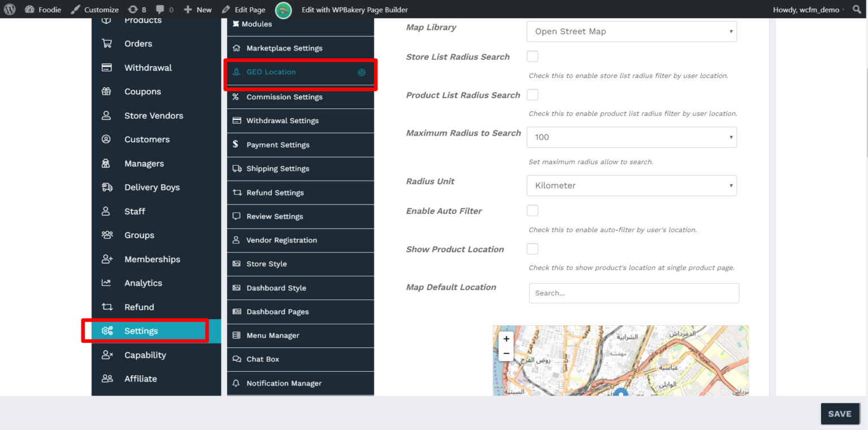The width and height of the screenshot is (868, 430).
Task: Enable Store List Radius Search
Action: pyautogui.click(x=532, y=56)
